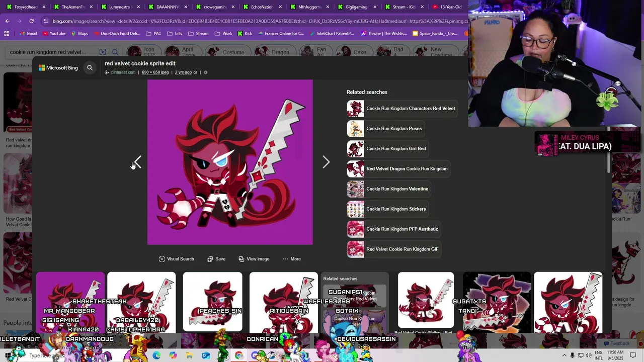The image size is (644, 362).
Task: Click the browser Back arrow
Action: coord(7,21)
